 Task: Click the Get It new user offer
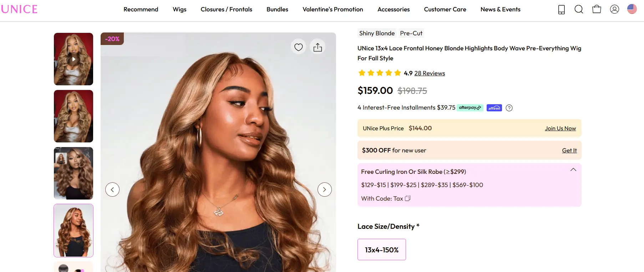pyautogui.click(x=569, y=151)
